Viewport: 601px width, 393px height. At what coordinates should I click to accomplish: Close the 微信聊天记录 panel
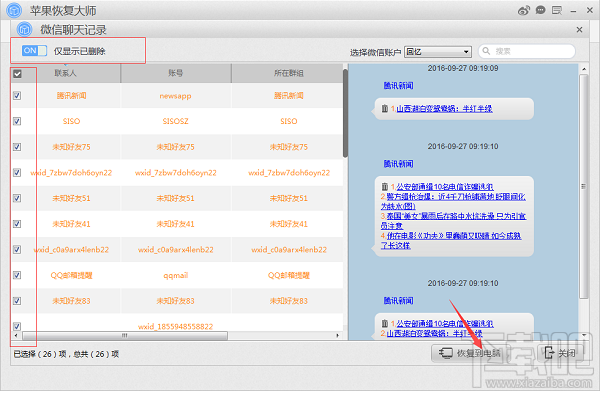[579, 30]
